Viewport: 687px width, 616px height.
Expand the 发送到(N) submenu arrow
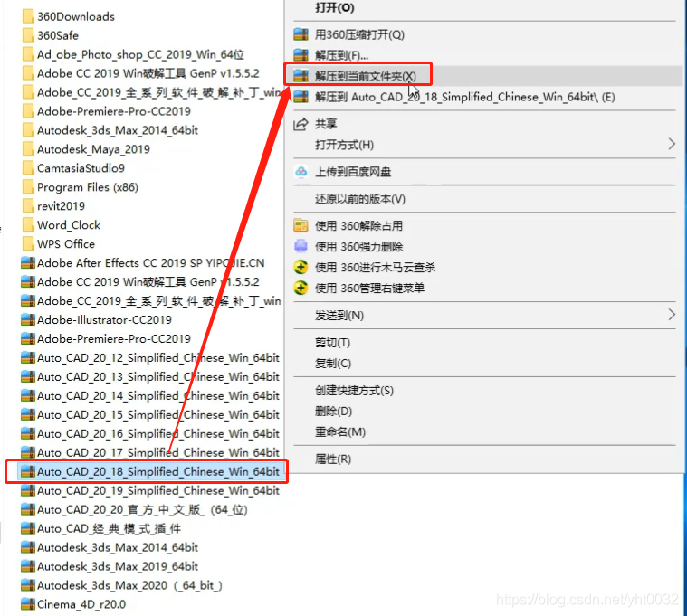671,315
